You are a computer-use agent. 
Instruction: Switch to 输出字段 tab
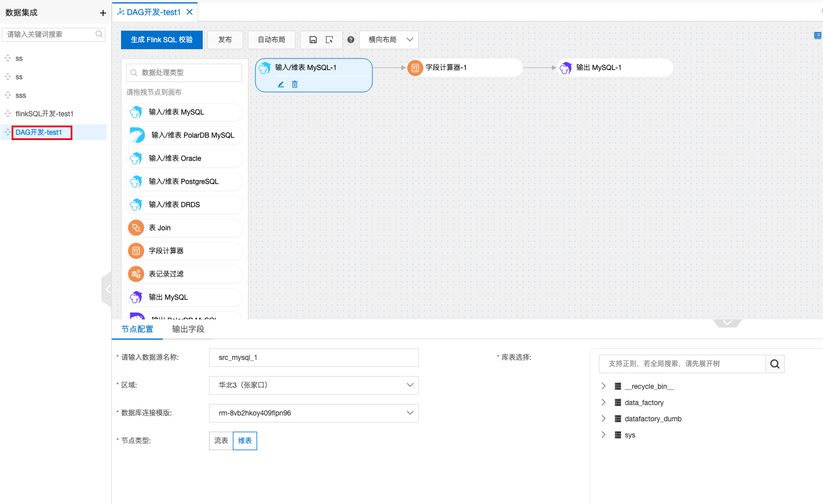[x=188, y=329]
